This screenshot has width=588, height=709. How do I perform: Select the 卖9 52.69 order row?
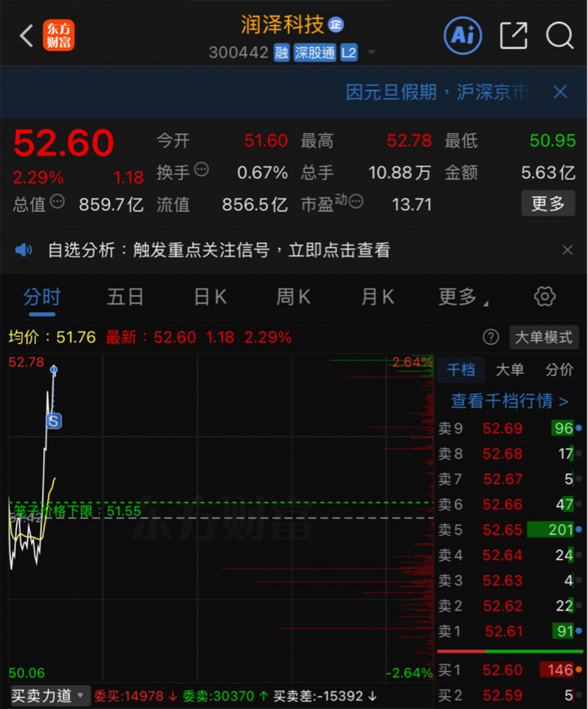click(510, 428)
